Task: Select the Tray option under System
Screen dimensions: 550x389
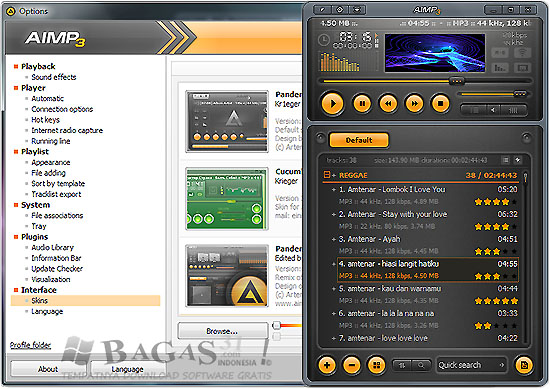Action: coord(39,226)
